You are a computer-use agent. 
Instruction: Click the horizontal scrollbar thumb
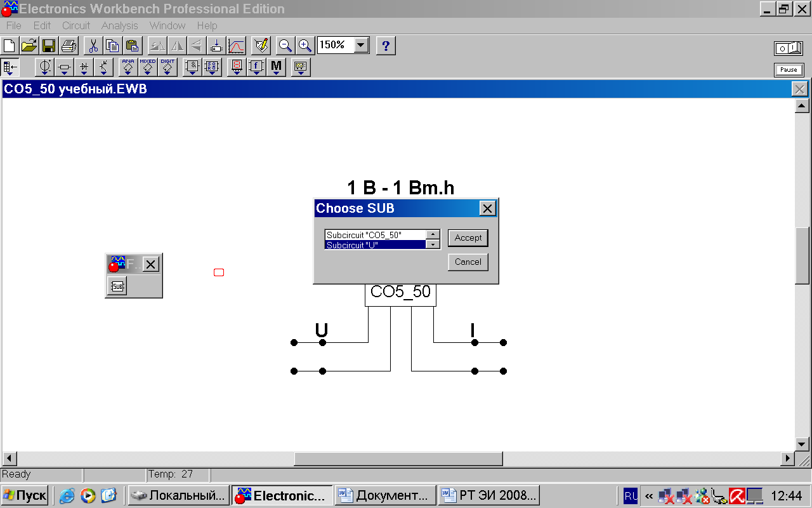pyautogui.click(x=398, y=458)
